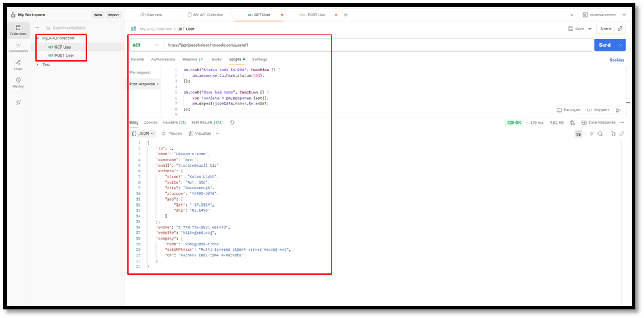Select POST User request in sidebar
Image resolution: width=644 pixels, height=318 pixels.
tap(64, 56)
